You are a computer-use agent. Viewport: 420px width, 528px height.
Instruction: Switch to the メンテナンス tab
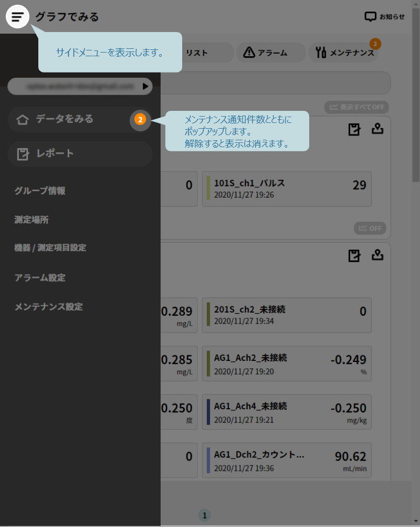[343, 53]
